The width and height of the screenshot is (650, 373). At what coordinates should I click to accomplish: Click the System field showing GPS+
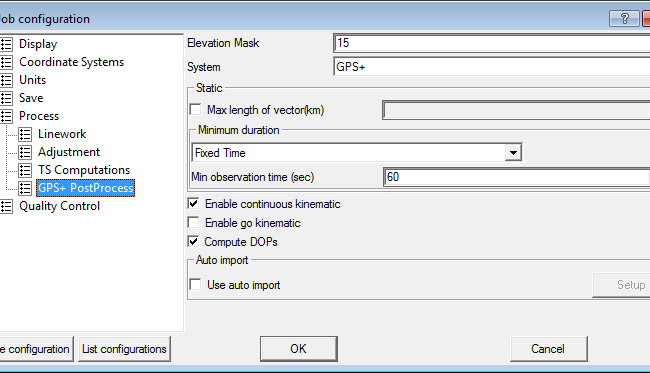pyautogui.click(x=492, y=67)
